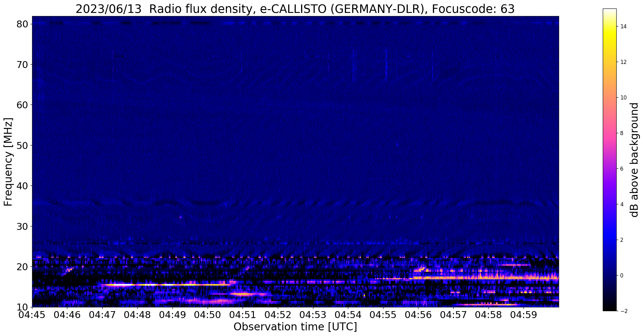
Task: Click the colorbar tick value 8
Action: point(621,133)
